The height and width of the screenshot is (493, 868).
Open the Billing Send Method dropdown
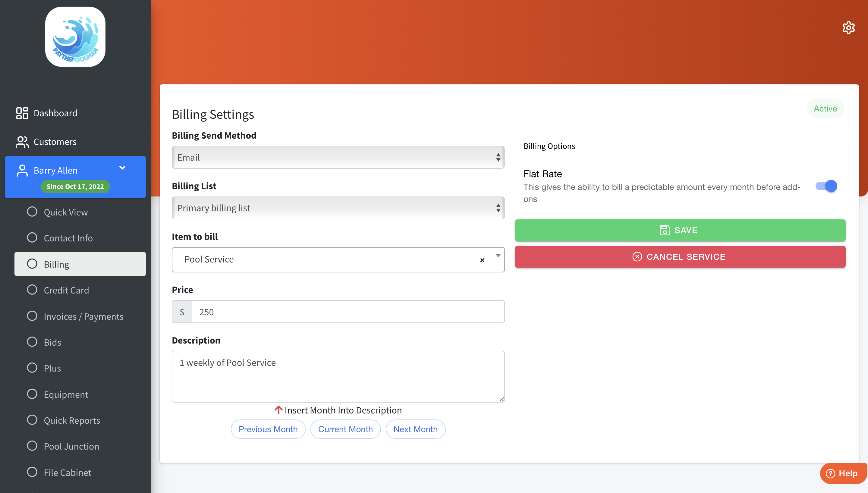point(338,157)
